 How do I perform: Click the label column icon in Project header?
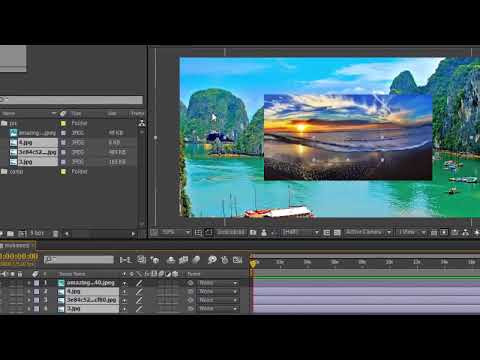(x=63, y=114)
